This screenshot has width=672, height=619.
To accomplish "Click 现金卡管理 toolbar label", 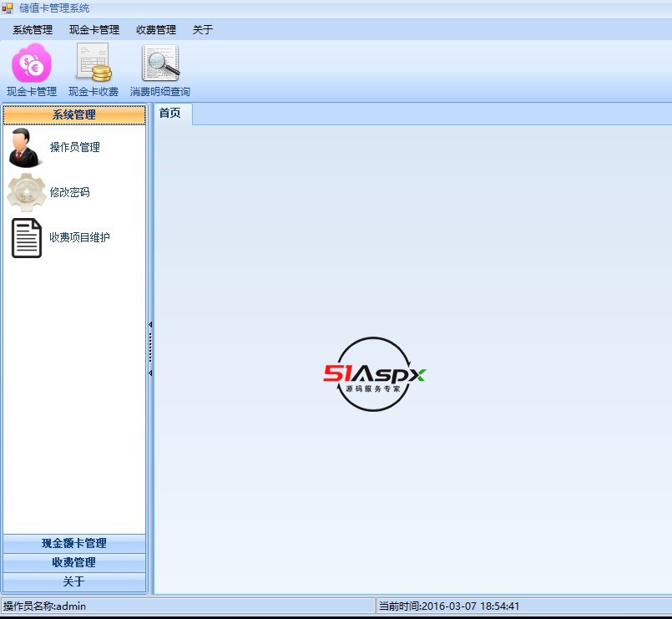I will coord(32,92).
